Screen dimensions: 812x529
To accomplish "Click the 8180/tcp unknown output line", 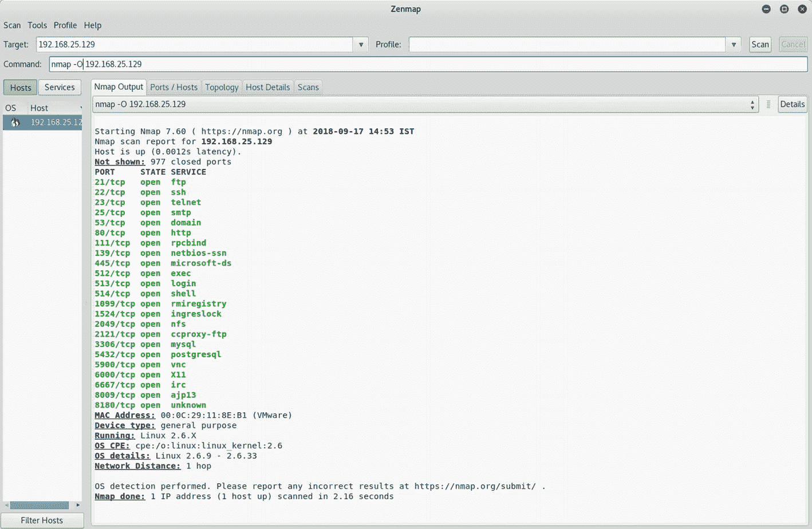I will click(x=151, y=405).
